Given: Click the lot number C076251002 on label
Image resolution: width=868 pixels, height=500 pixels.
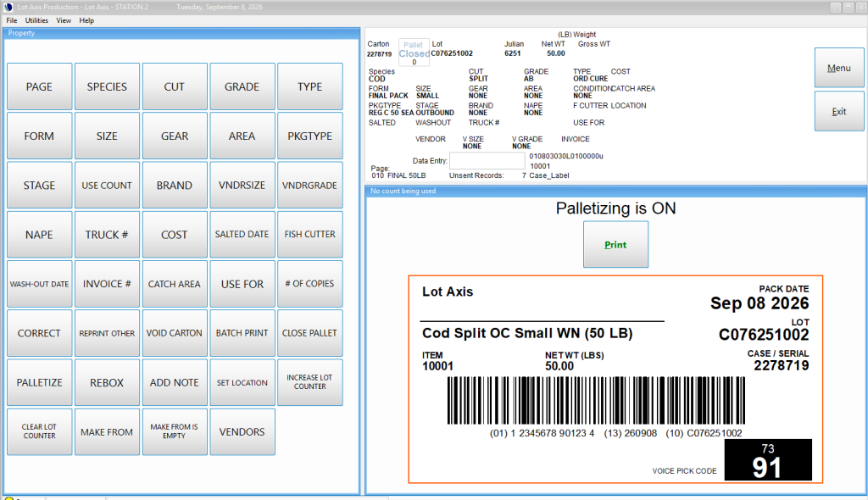Looking at the screenshot, I should (764, 335).
